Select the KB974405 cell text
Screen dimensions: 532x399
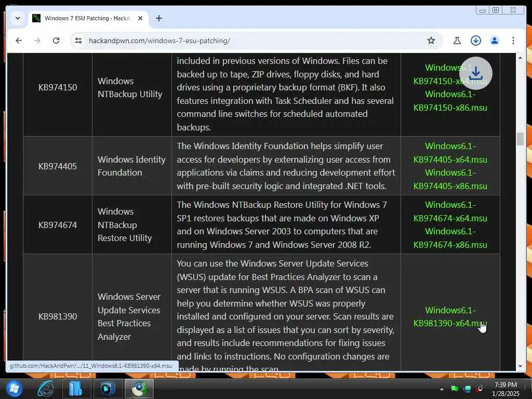click(58, 166)
